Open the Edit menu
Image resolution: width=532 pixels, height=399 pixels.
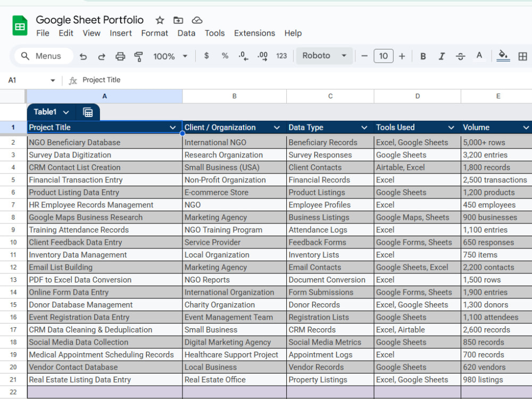[x=66, y=33]
